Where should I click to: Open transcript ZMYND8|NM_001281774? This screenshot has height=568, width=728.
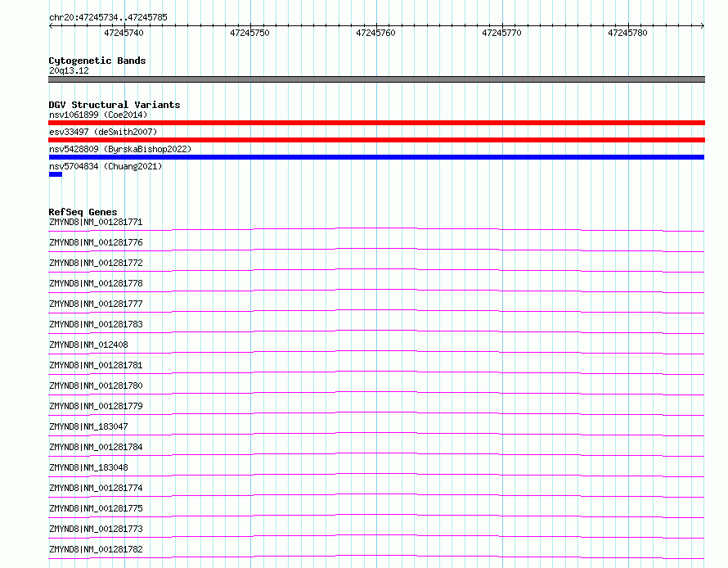(x=96, y=488)
